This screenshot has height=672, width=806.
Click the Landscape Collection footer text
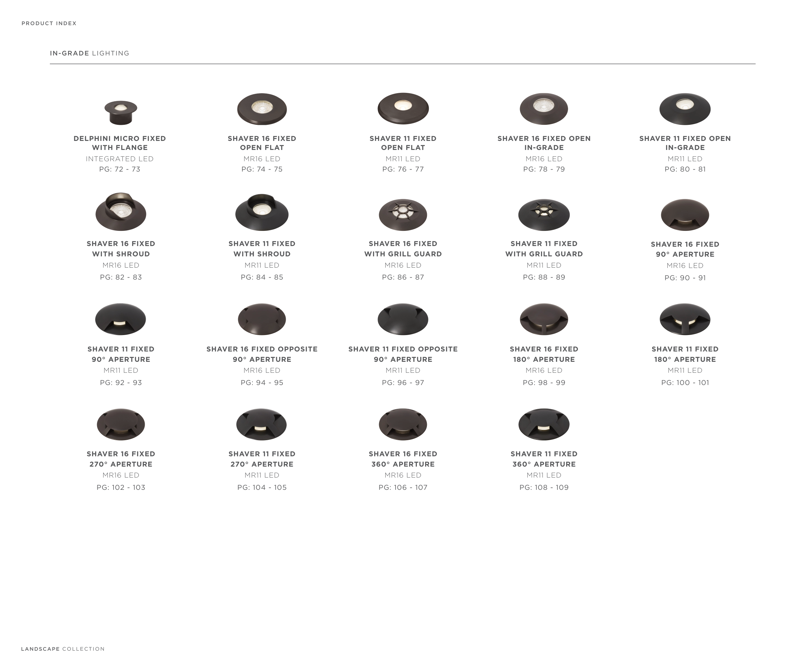pos(63,649)
